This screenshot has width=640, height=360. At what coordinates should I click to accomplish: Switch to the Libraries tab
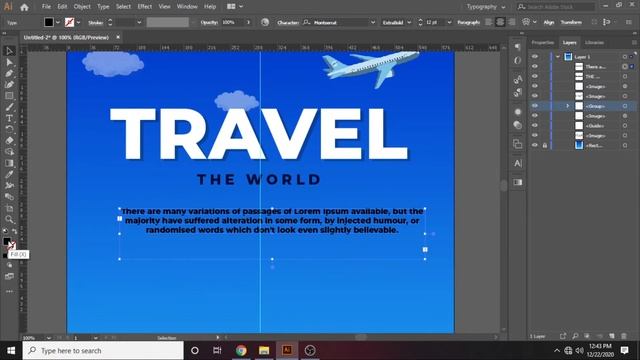594,42
